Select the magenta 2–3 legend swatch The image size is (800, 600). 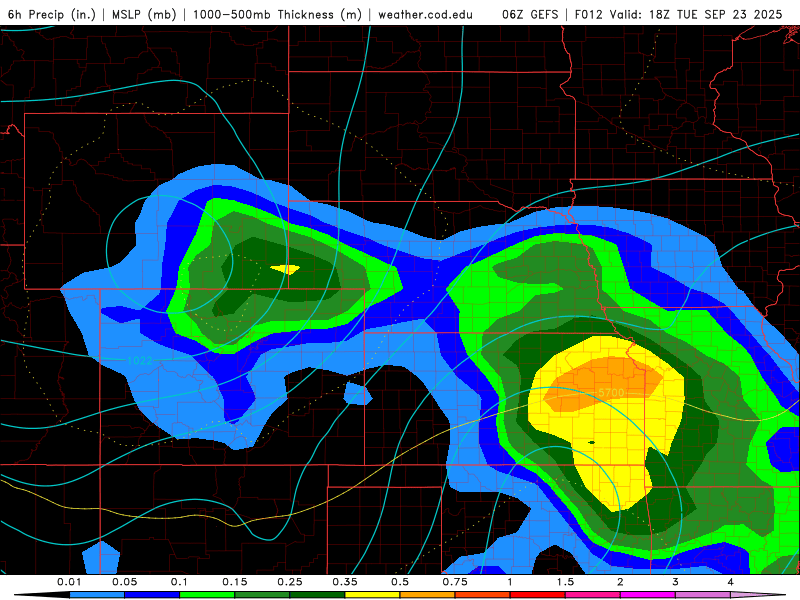click(648, 595)
